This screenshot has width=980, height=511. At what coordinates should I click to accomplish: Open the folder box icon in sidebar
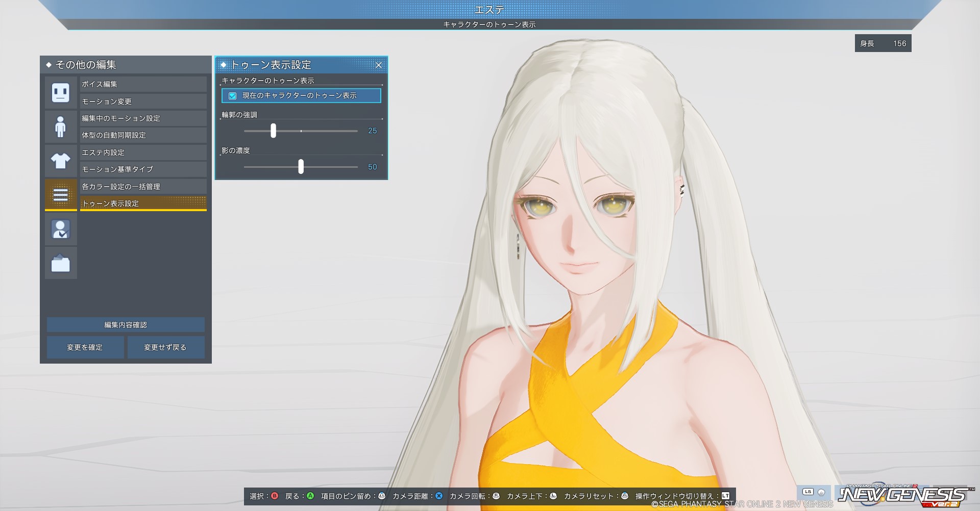(x=61, y=263)
